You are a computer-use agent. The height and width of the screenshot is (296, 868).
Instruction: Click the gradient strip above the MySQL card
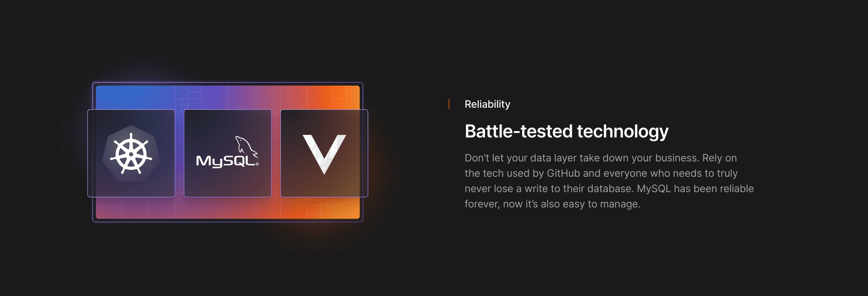tap(227, 97)
